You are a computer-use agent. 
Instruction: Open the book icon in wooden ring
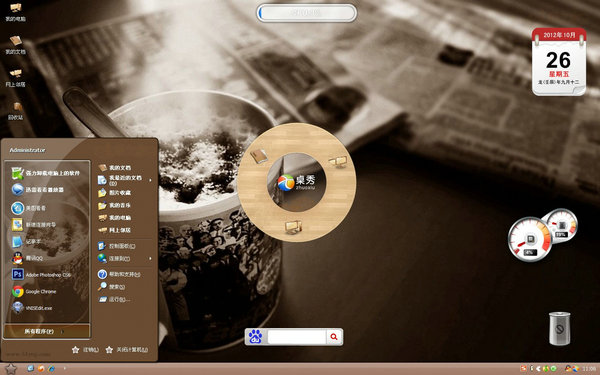click(259, 156)
